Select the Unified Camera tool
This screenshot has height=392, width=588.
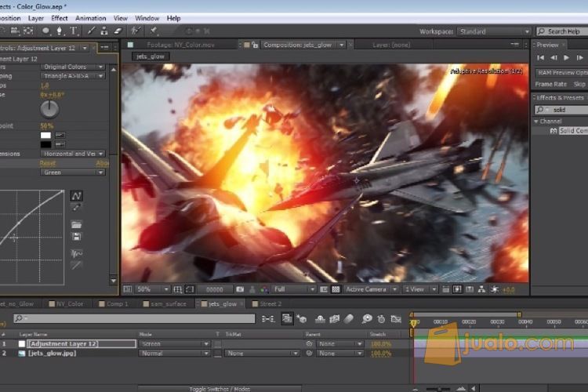click(x=15, y=31)
